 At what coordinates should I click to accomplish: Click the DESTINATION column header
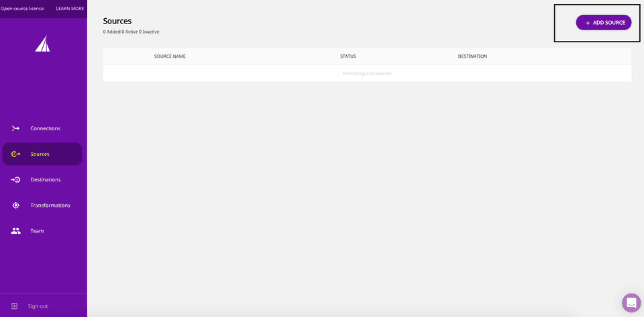pyautogui.click(x=472, y=56)
